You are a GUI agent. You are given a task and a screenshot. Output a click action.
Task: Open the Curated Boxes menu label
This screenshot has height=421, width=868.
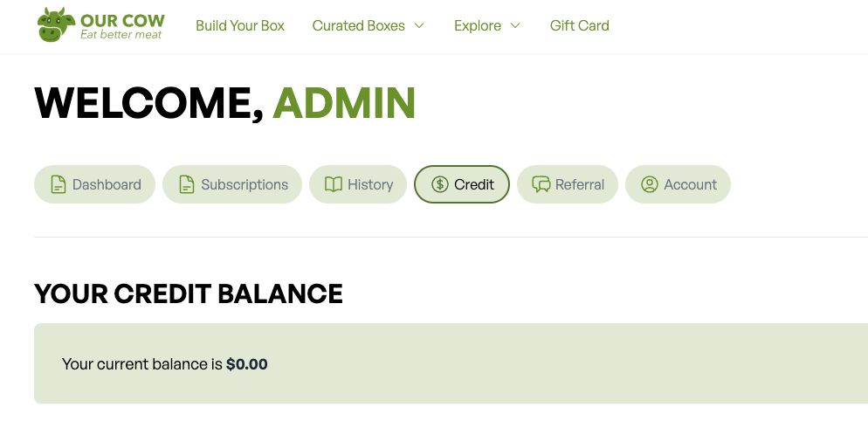coord(359,25)
